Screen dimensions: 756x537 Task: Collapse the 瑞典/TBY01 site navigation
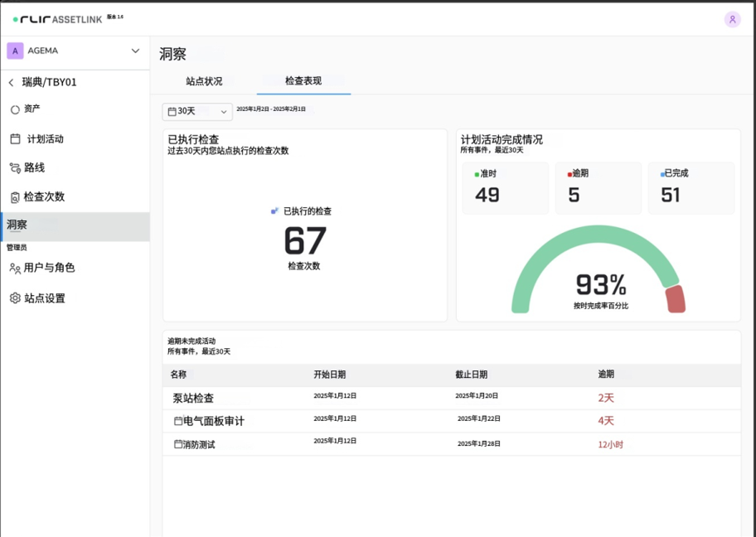pyautogui.click(x=10, y=82)
